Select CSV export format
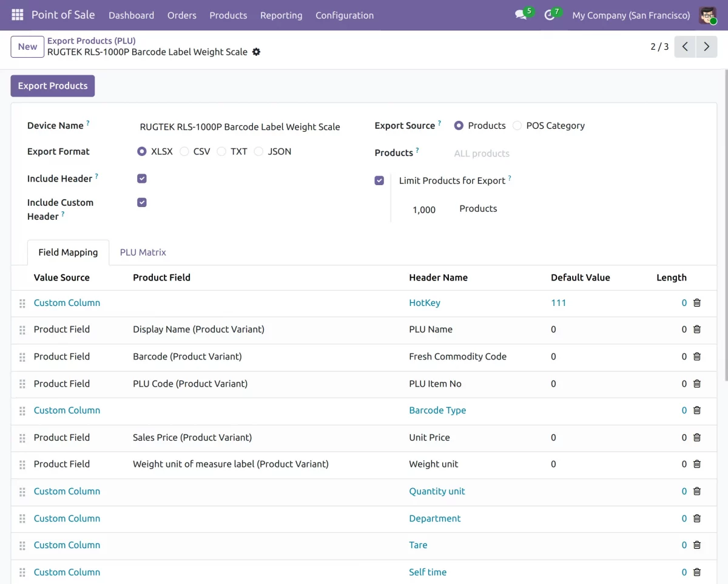This screenshot has height=584, width=728. [184, 152]
